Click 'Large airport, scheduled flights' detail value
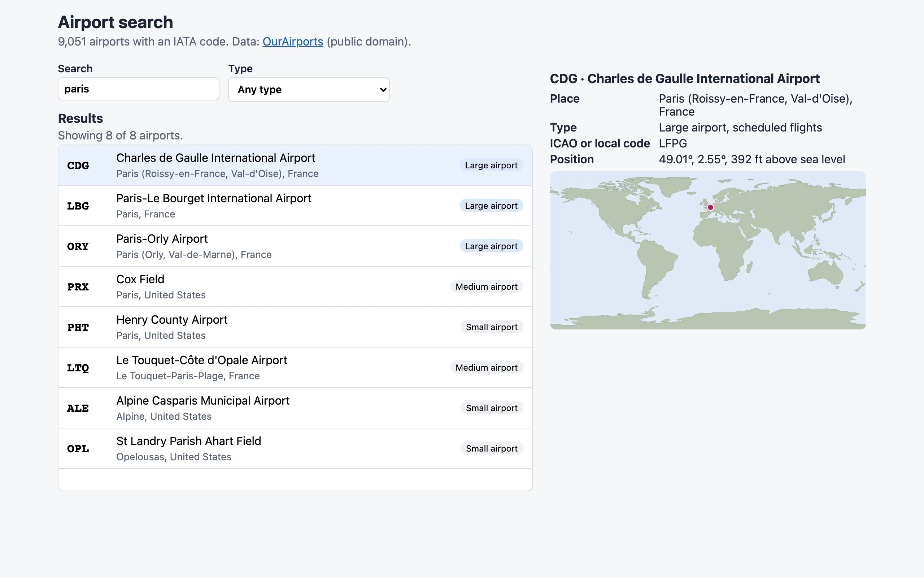The height and width of the screenshot is (578, 924). tap(740, 128)
